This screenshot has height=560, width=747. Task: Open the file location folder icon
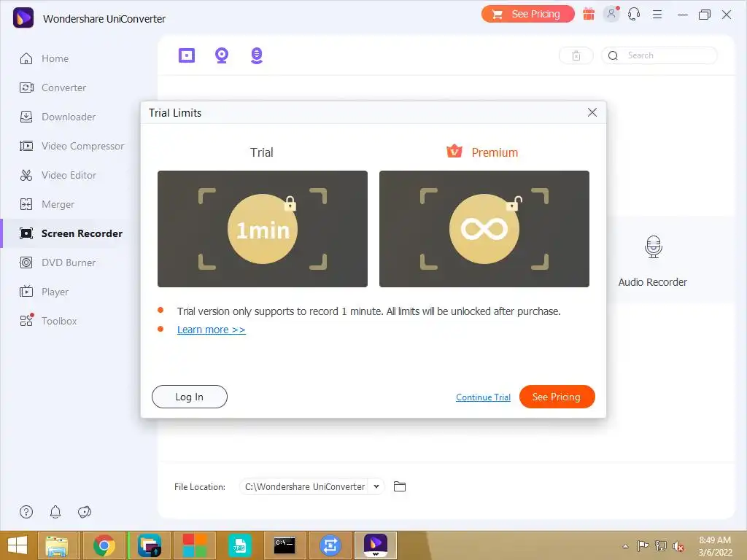[x=400, y=486]
